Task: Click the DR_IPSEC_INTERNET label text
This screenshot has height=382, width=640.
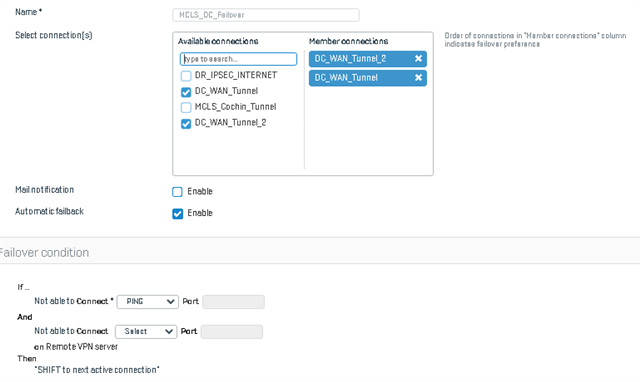Action: [236, 75]
